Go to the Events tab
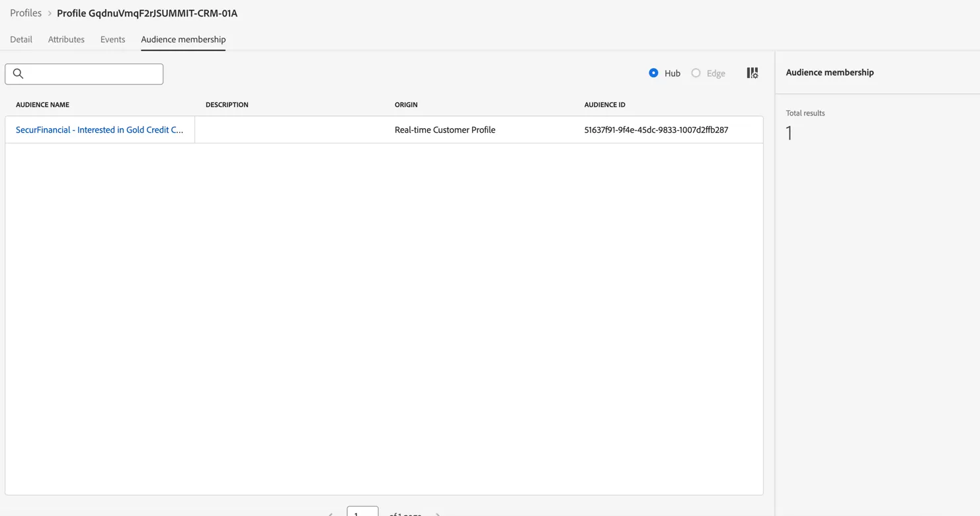 (x=112, y=40)
